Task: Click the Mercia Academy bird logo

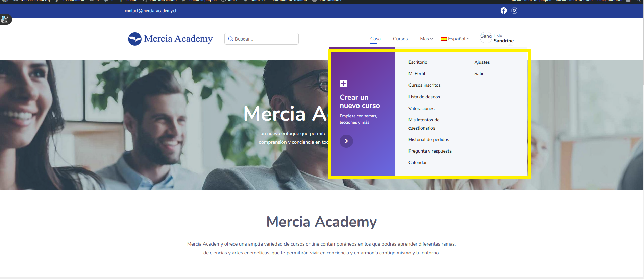Action: pyautogui.click(x=135, y=39)
